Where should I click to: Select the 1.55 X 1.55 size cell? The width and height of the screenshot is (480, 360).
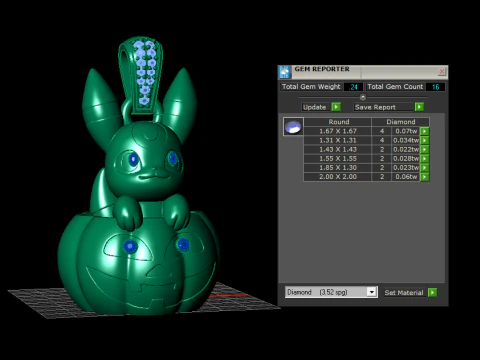pos(338,159)
